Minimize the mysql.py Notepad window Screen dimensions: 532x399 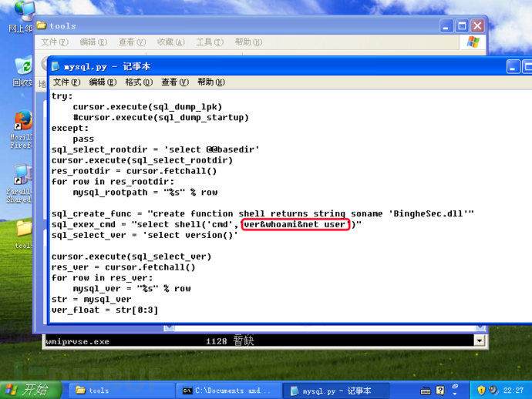513,66
